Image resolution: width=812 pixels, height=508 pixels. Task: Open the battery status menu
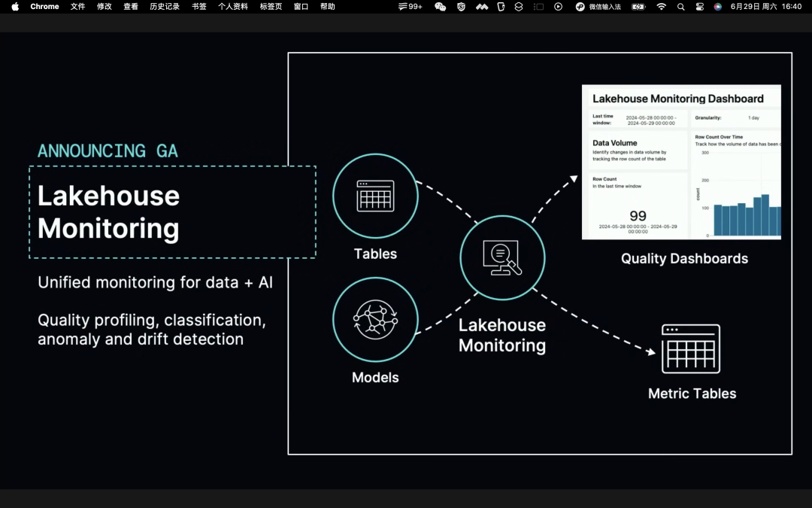(x=638, y=7)
